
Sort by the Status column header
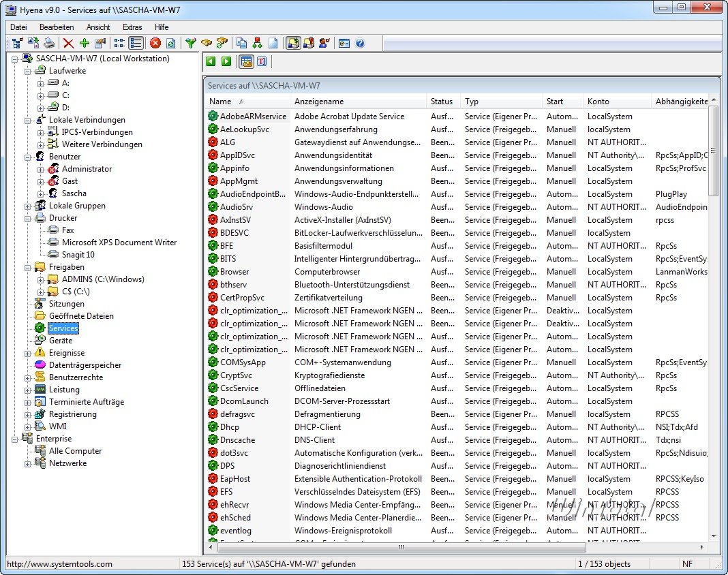tap(442, 102)
